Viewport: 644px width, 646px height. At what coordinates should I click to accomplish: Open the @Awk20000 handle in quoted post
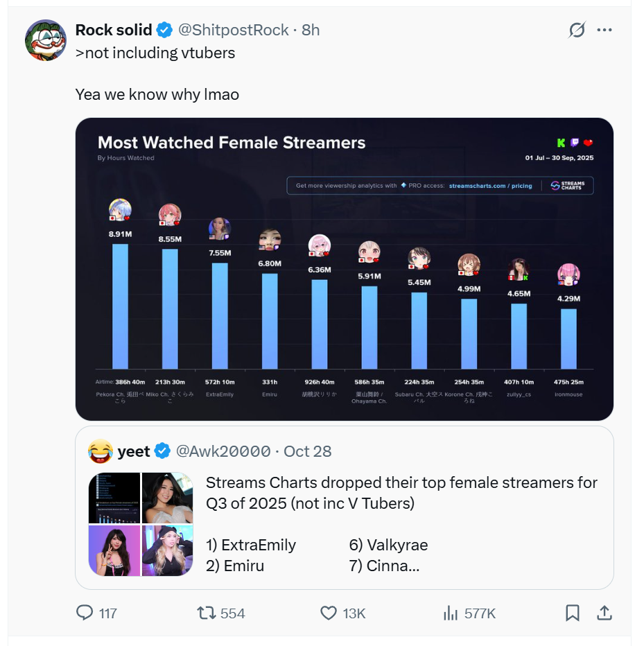(x=223, y=451)
